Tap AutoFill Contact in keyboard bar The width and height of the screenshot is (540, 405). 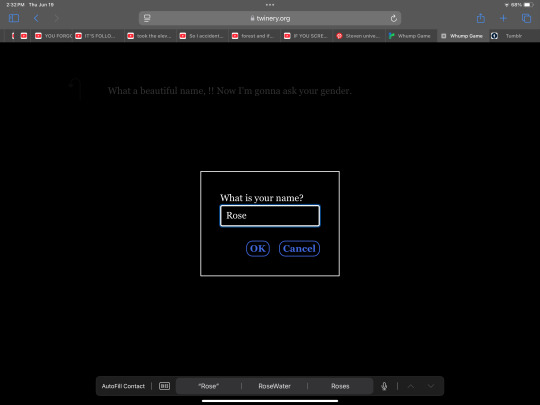click(123, 386)
